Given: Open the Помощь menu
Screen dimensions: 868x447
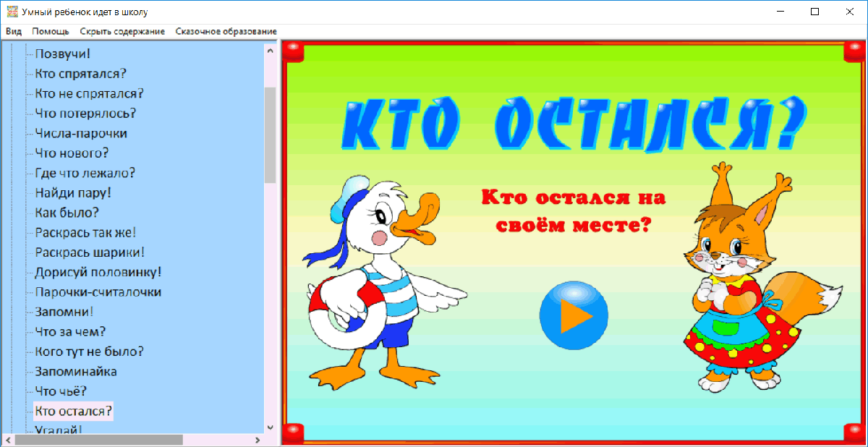Looking at the screenshot, I should click(51, 31).
